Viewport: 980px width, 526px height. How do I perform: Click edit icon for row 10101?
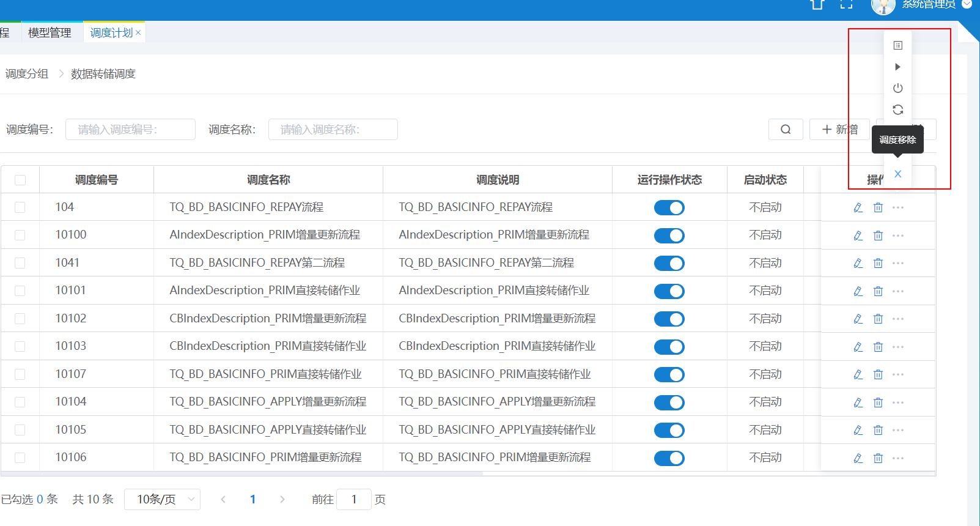coord(858,291)
